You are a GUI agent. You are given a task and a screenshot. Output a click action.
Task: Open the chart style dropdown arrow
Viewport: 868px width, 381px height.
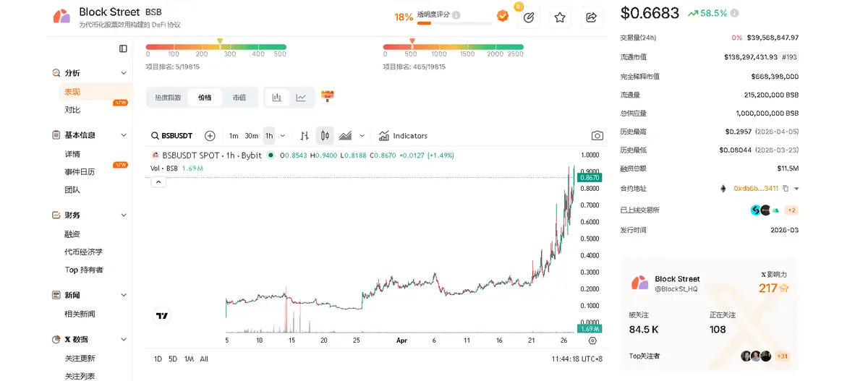(x=362, y=136)
